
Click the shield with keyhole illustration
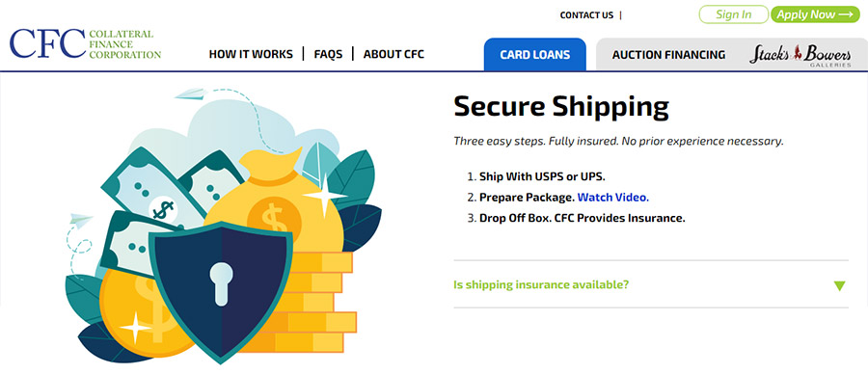(222, 291)
